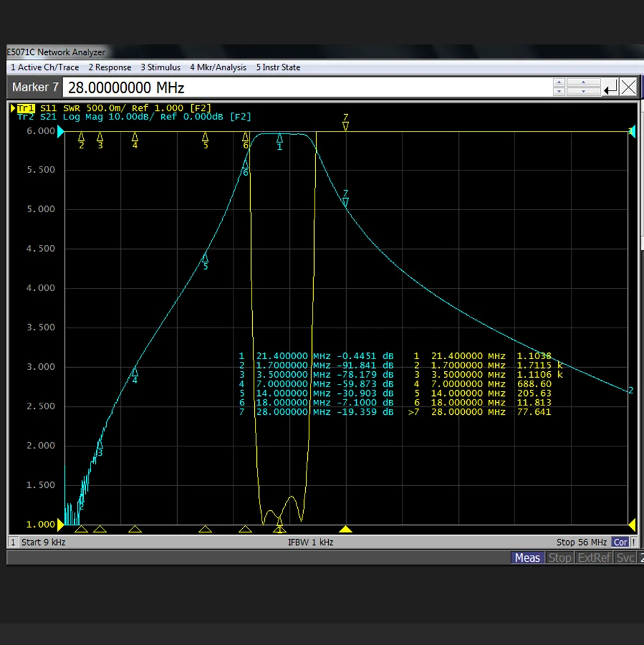The width and height of the screenshot is (644, 645).
Task: Click the Enter arrow icon in entry bar
Action: pos(610,88)
